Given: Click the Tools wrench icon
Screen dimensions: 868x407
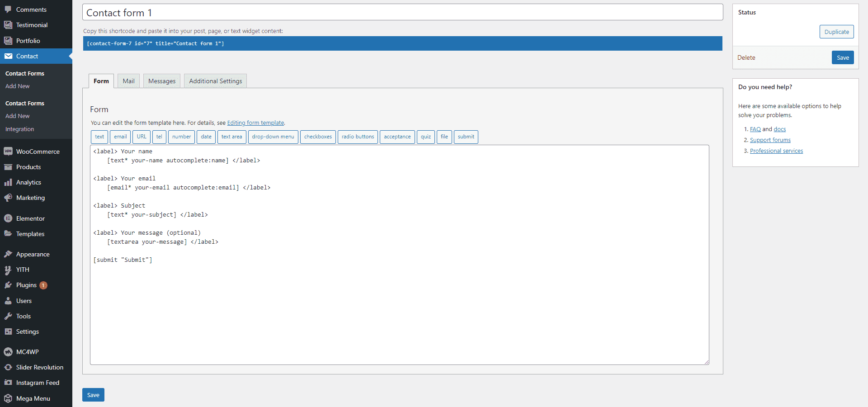Looking at the screenshot, I should pyautogui.click(x=8, y=316).
